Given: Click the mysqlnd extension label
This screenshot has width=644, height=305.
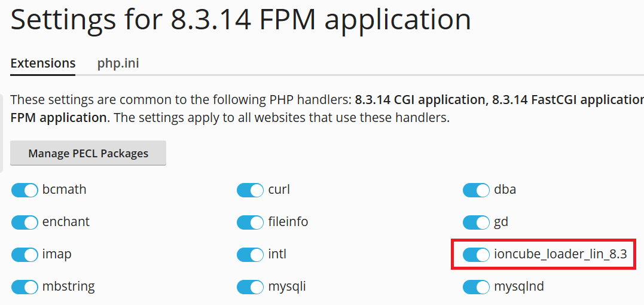Looking at the screenshot, I should (x=519, y=286).
